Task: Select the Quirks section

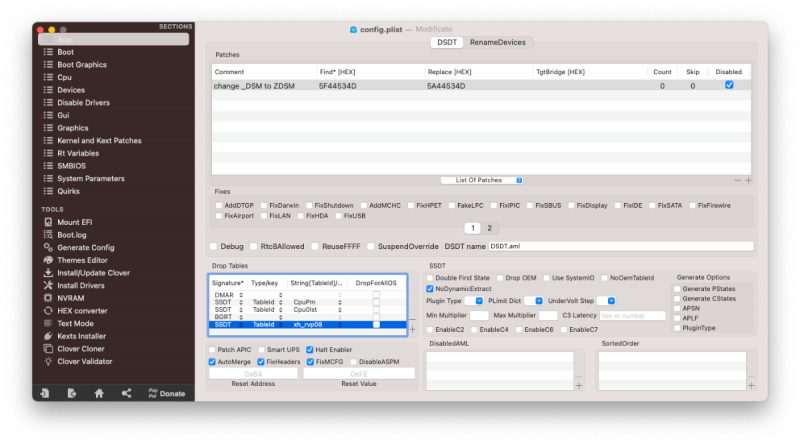Action: (x=68, y=191)
